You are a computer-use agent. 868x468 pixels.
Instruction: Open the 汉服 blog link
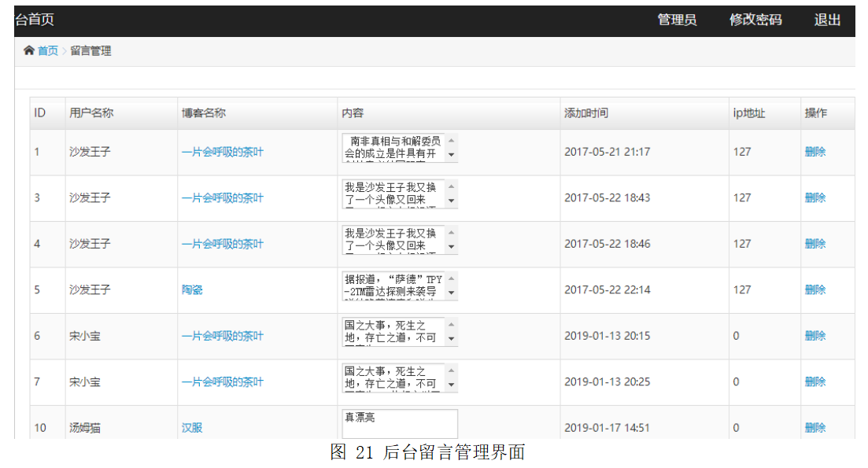[192, 427]
